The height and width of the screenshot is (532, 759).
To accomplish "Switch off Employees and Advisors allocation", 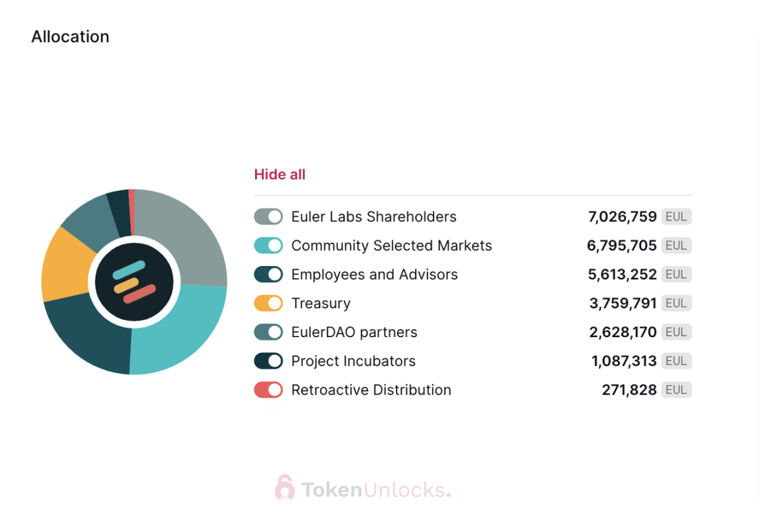I will coord(268,274).
